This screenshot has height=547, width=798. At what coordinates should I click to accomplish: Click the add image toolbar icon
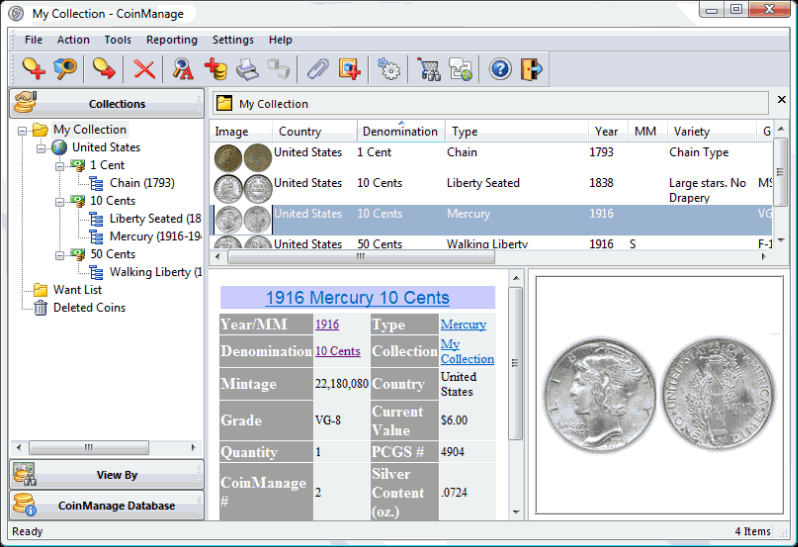(350, 69)
